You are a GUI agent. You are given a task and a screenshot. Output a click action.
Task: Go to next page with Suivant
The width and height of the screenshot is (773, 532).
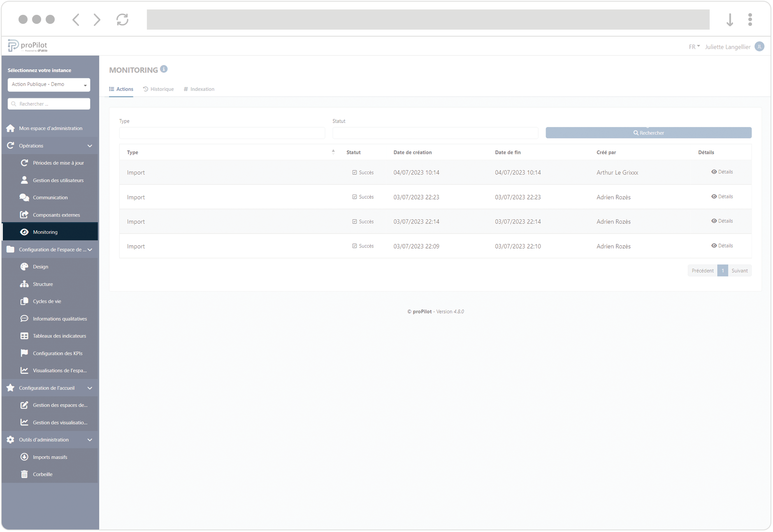(739, 271)
